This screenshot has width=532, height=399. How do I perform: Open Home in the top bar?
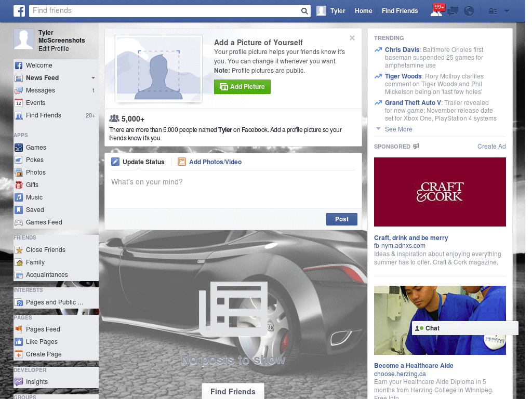coord(363,11)
